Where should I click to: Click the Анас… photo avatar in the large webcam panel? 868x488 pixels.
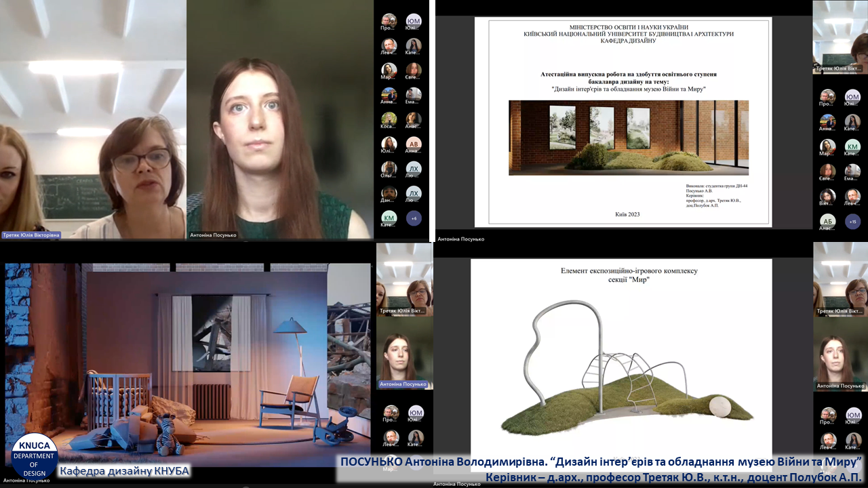point(414,119)
